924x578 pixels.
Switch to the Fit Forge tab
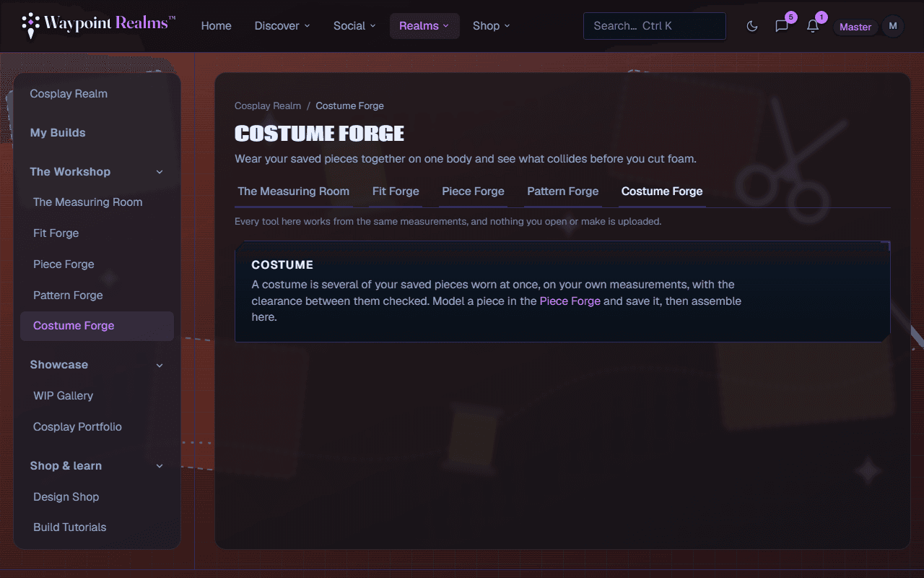click(x=396, y=191)
